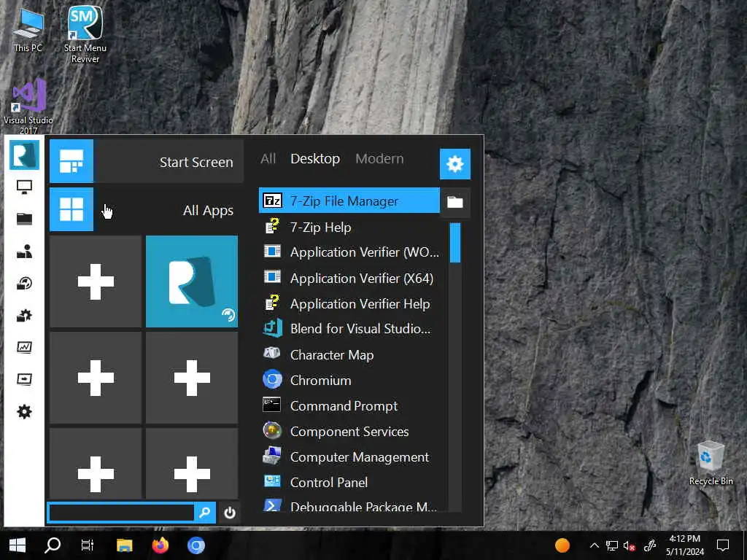Focus the start menu search box
This screenshot has width=747, height=560.
click(x=122, y=513)
